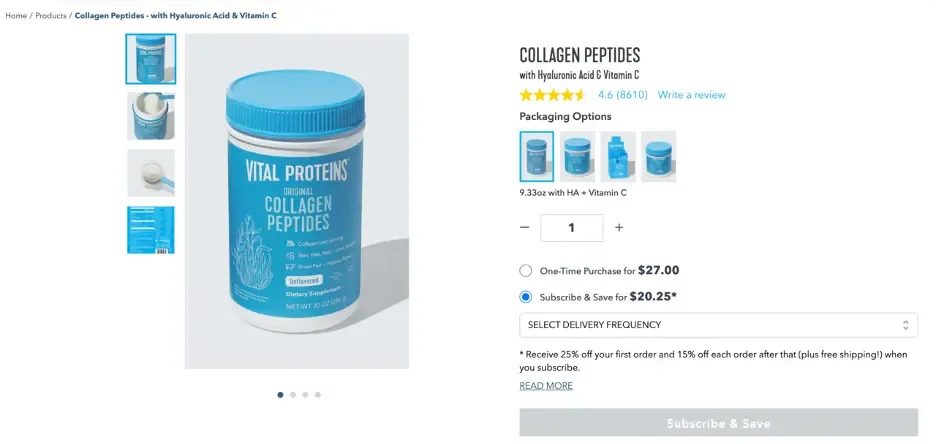This screenshot has height=444, width=936.
Task: Open the nutrition label thumbnail
Action: click(151, 230)
